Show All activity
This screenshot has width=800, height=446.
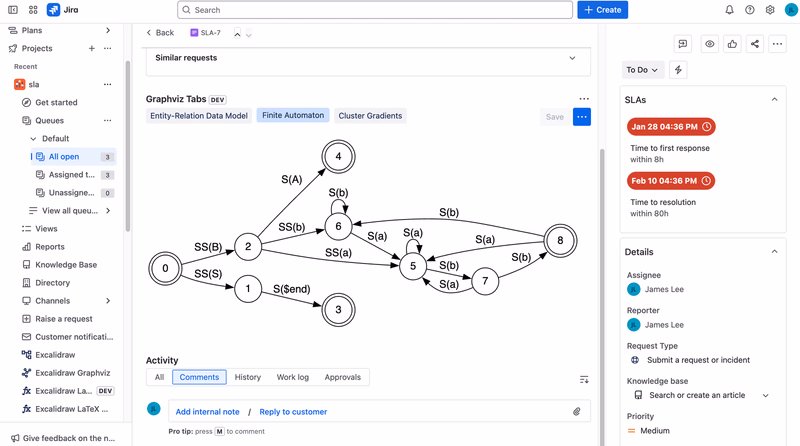(x=159, y=377)
